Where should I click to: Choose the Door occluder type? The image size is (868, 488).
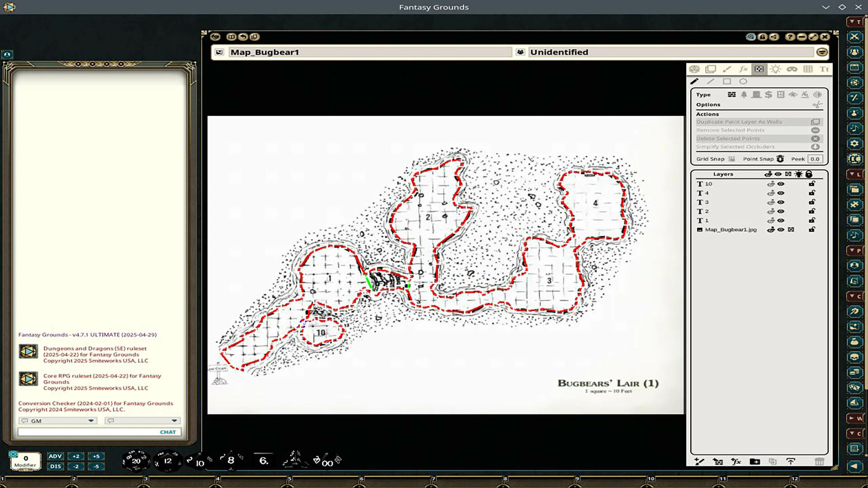(x=756, y=95)
